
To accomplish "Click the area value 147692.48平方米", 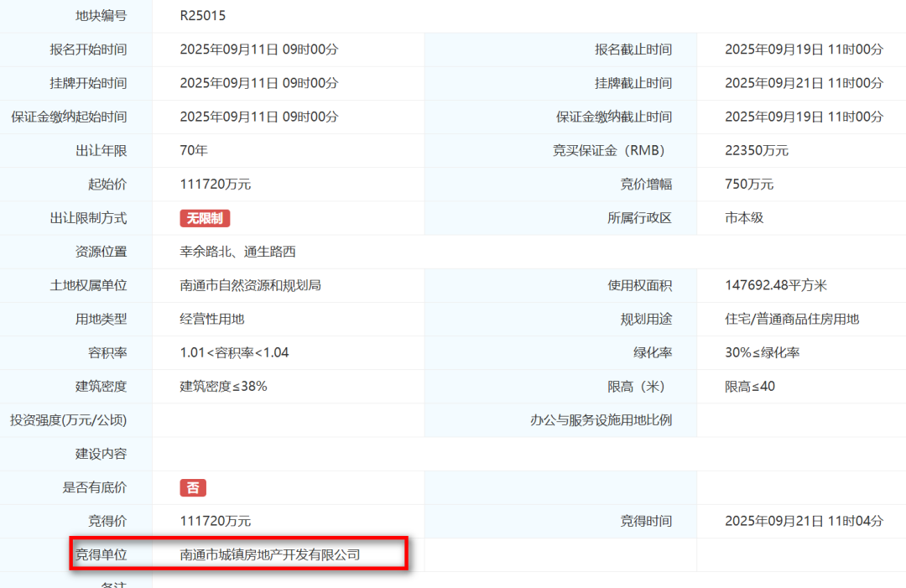I will (775, 285).
